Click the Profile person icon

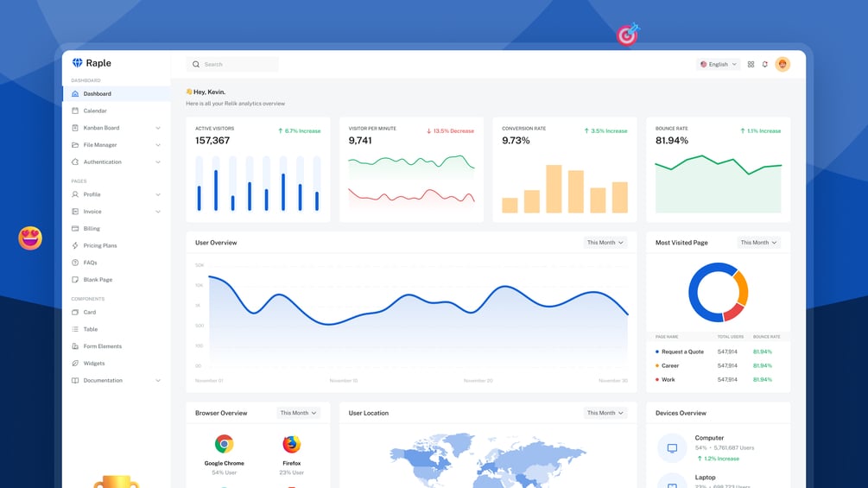[75, 194]
